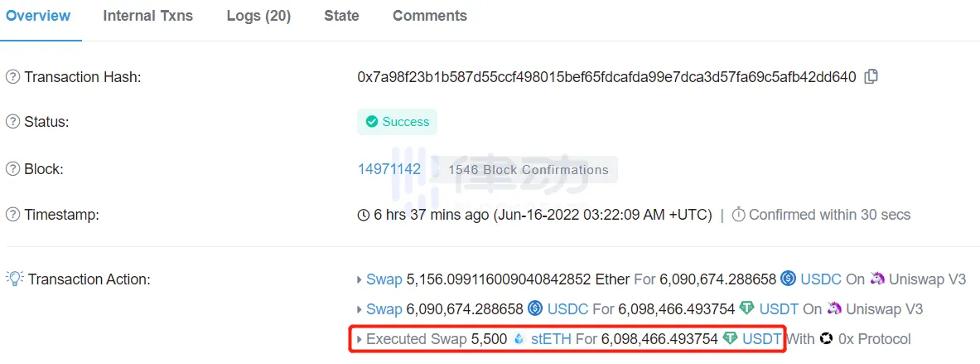
Task: Click the Uniswap unicorn icon in first swap row
Action: (x=877, y=279)
